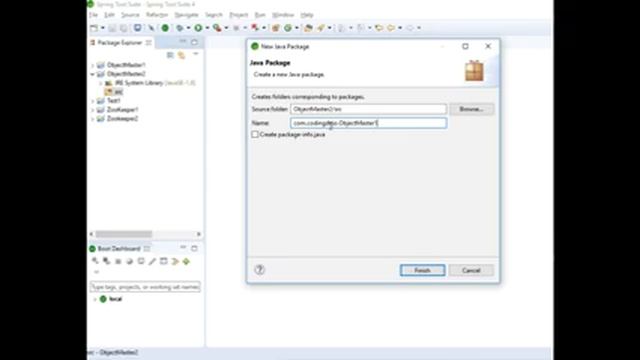The image size is (640, 360).
Task: Click the package Name input field
Action: tap(369, 123)
